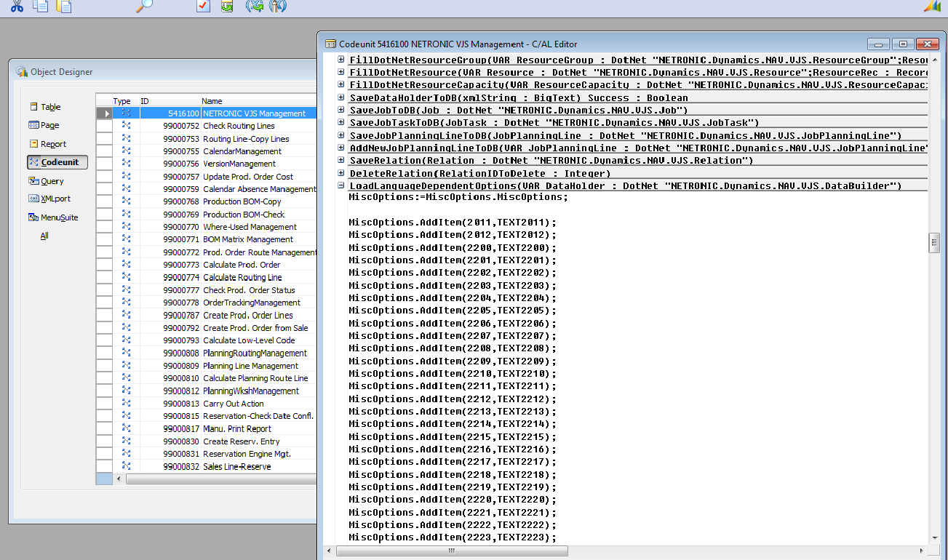948x560 pixels.
Task: Expand the FillDotNetResource function
Action: click(342, 72)
